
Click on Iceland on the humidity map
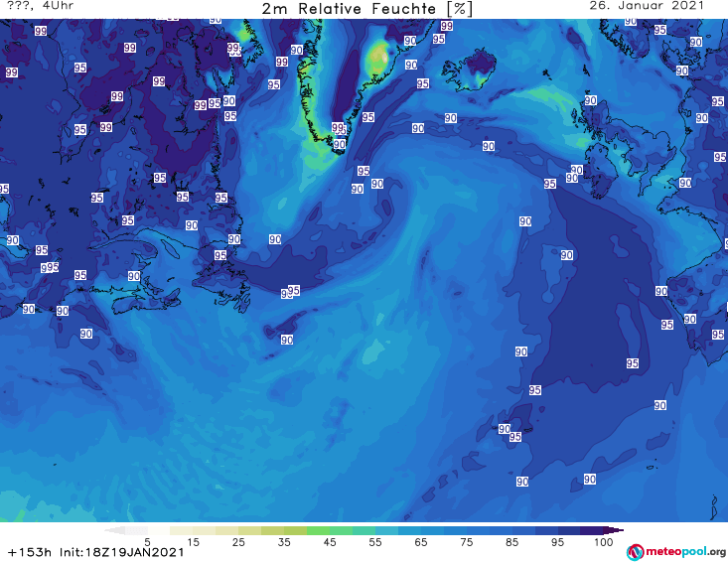click(x=470, y=70)
